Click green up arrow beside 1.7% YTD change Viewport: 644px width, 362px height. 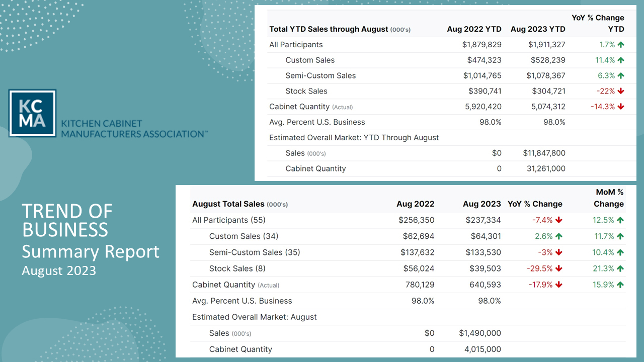click(621, 45)
